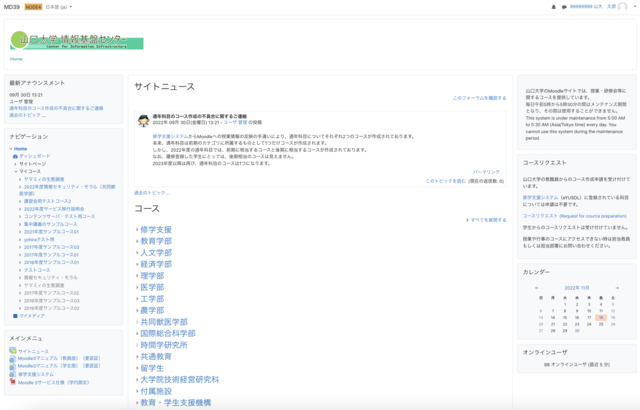Click the Moodle3マニュアル(教員版) link icon
This screenshot has width=640, height=410.
click(x=13, y=359)
